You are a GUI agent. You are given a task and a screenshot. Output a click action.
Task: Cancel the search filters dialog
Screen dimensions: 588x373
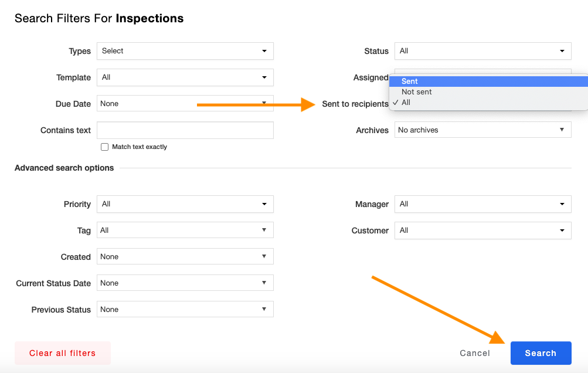(475, 353)
